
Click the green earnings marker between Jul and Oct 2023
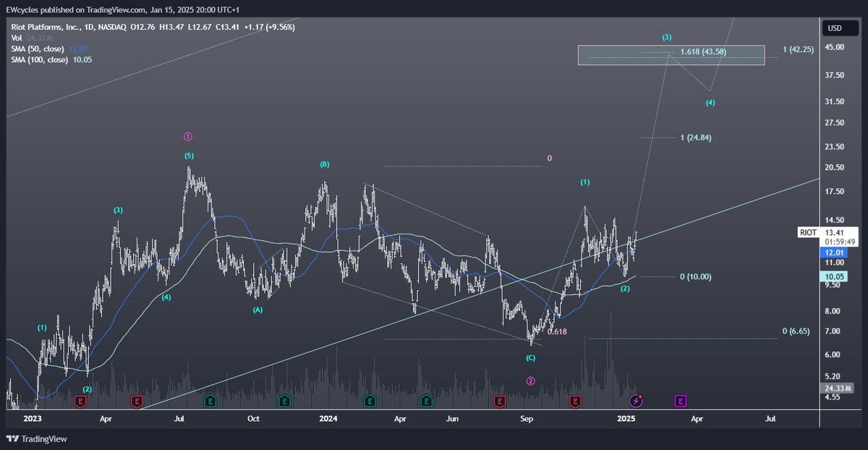(x=210, y=400)
